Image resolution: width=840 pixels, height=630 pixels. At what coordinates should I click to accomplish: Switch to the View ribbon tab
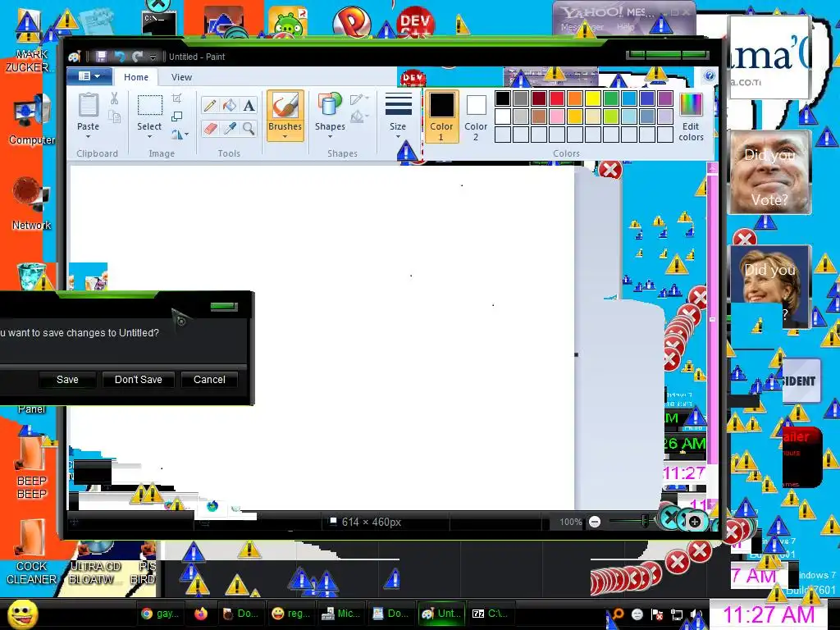[181, 77]
